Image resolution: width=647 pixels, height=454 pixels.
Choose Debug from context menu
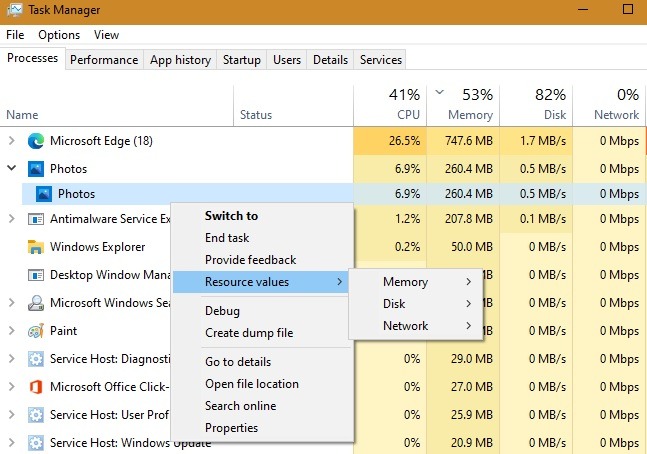[x=262, y=311]
